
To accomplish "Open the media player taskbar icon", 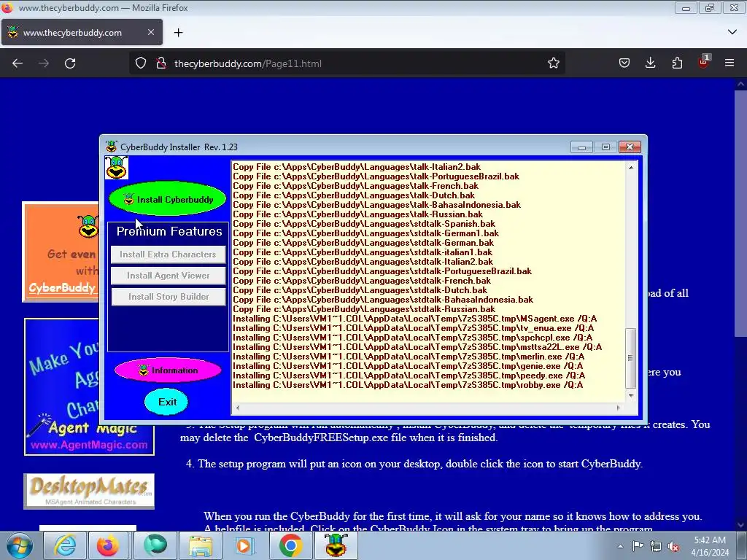I will [x=245, y=545].
